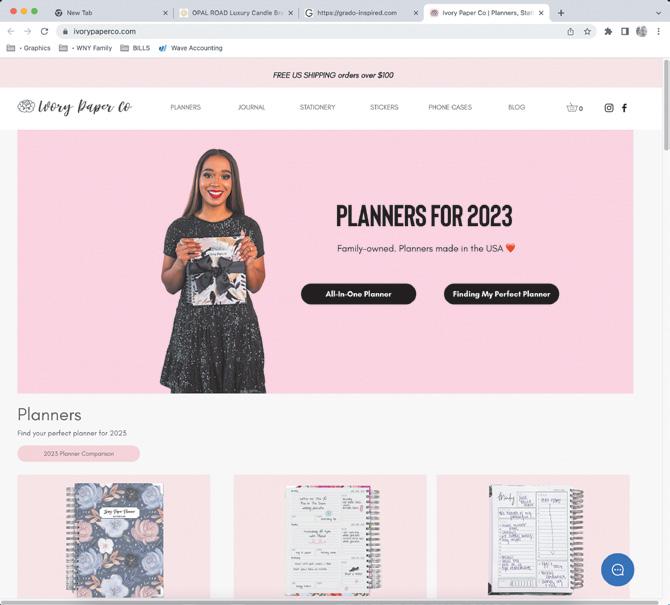Open the Chrome extensions puzzle icon
The width and height of the screenshot is (670, 605).
pos(608,32)
